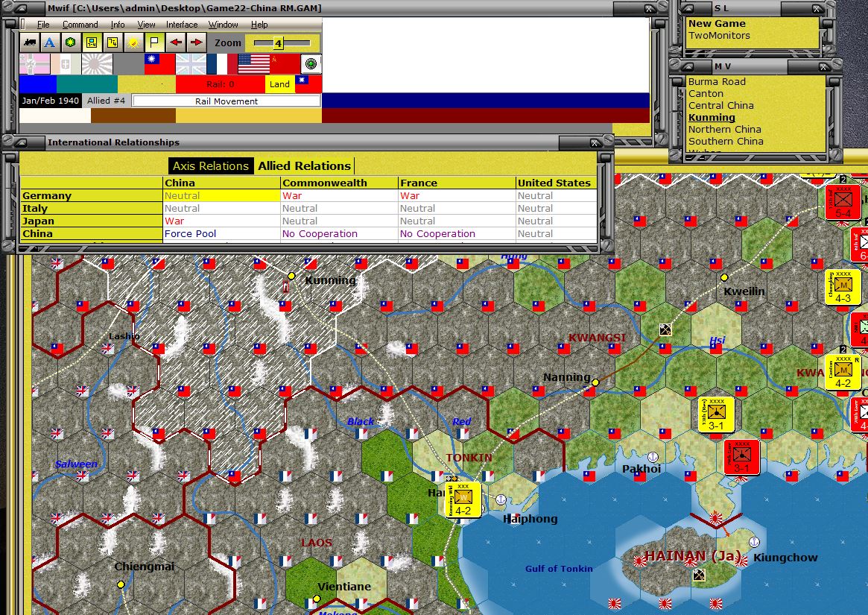The image size is (868, 615).
Task: Click the green hexagon toolbar icon
Action: pos(70,42)
